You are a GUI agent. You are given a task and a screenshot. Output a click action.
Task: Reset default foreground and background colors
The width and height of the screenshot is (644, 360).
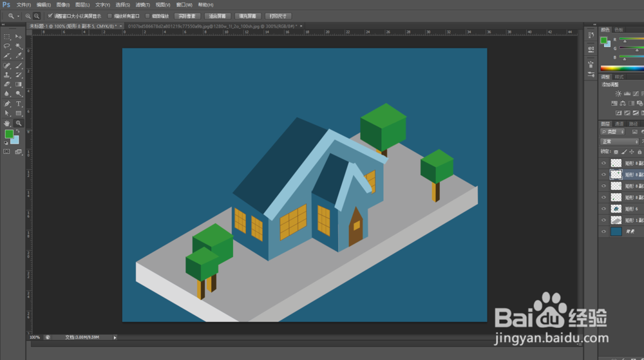[6, 143]
